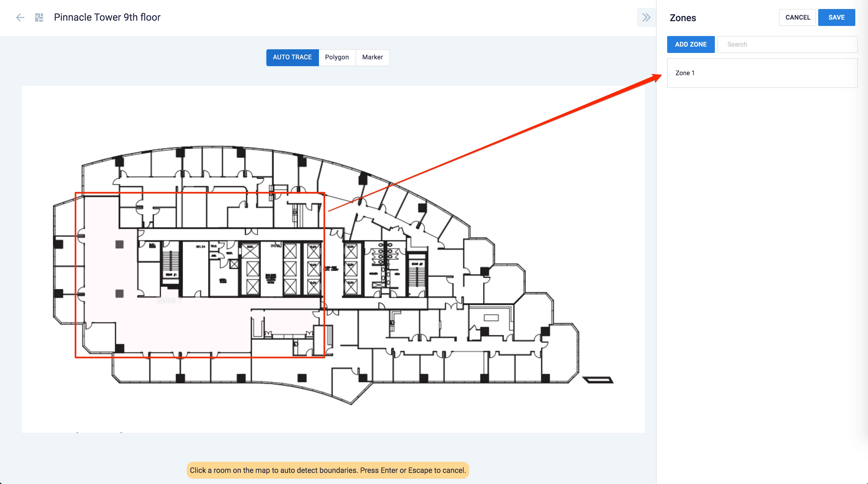Viewport: 868px width, 484px height.
Task: Switch to the Polygon drawing mode
Action: click(336, 57)
